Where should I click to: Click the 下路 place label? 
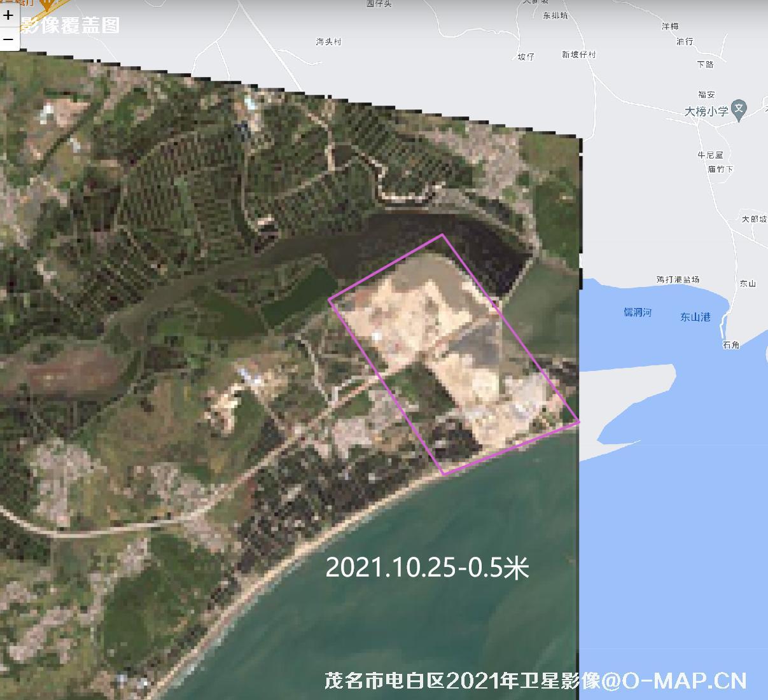(705, 64)
